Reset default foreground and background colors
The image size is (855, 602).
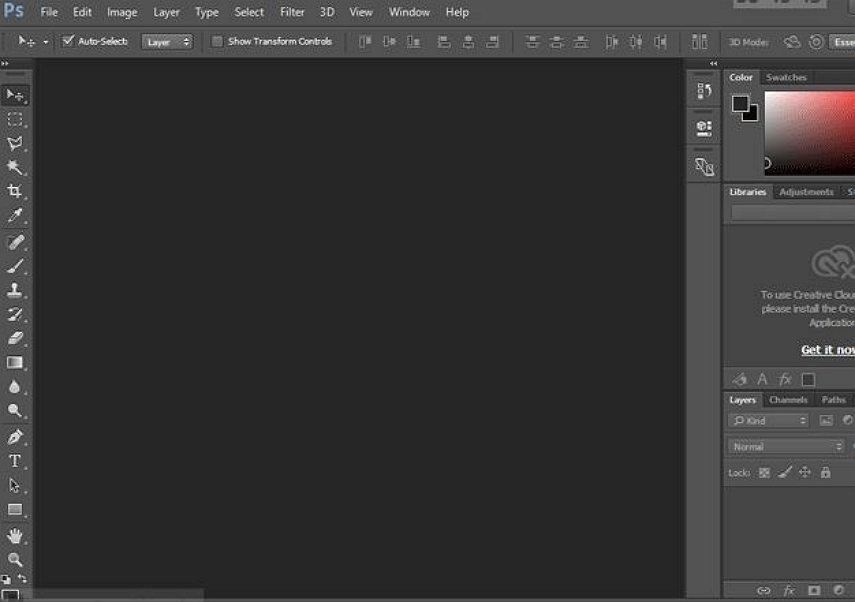[x=6, y=579]
